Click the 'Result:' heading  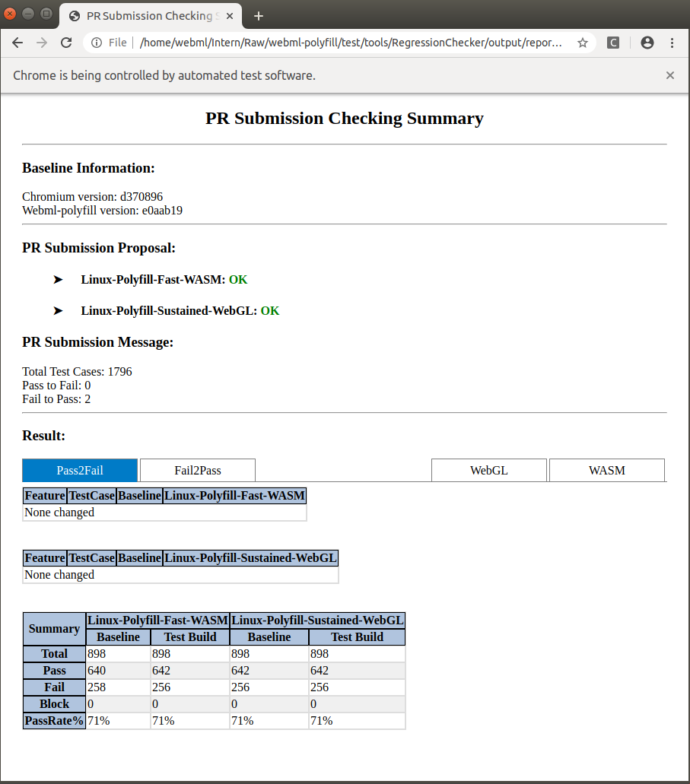pyautogui.click(x=43, y=436)
